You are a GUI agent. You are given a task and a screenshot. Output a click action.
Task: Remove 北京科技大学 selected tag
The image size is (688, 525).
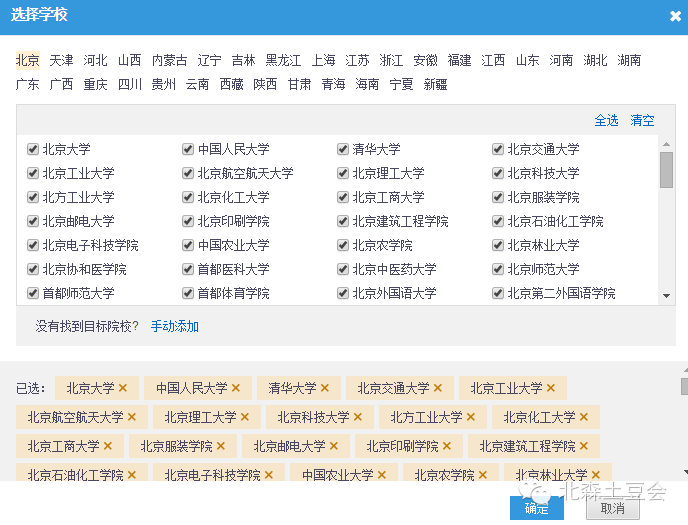(x=358, y=417)
